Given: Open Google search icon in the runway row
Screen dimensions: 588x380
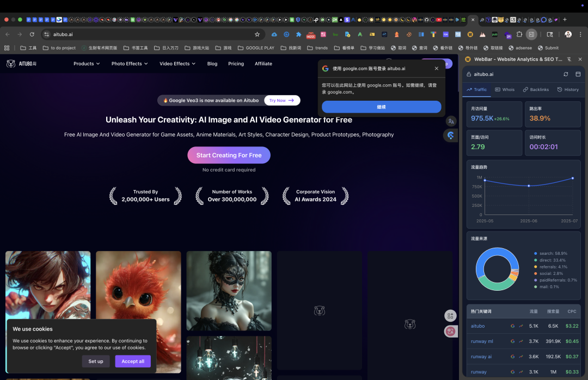Looking at the screenshot, I should pos(512,372).
